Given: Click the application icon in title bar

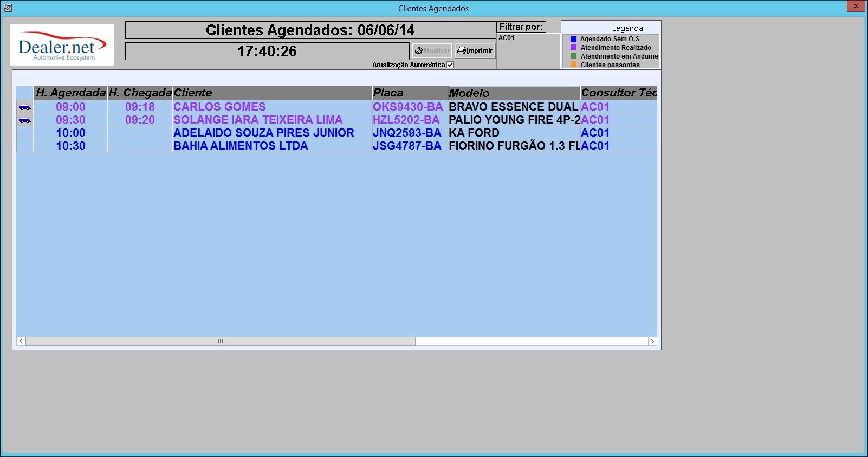Looking at the screenshot, I should click(x=8, y=8).
